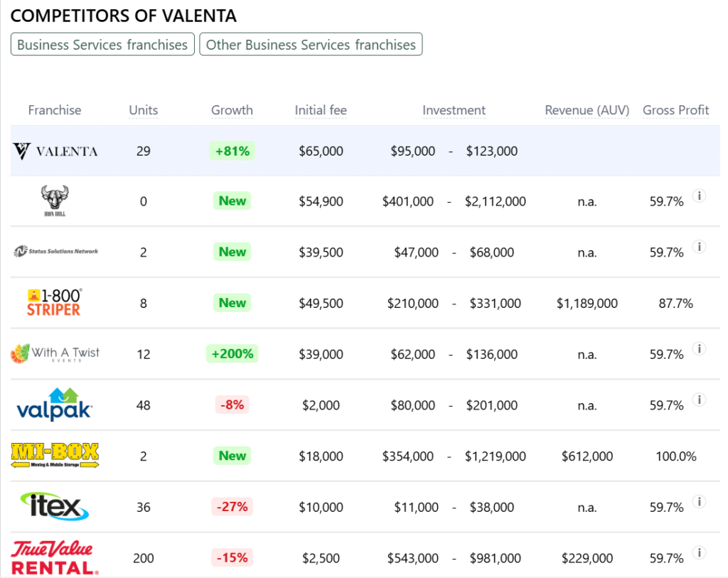Click New badge in 1-800 Striper row
This screenshot has height=578, width=728.
tap(232, 303)
